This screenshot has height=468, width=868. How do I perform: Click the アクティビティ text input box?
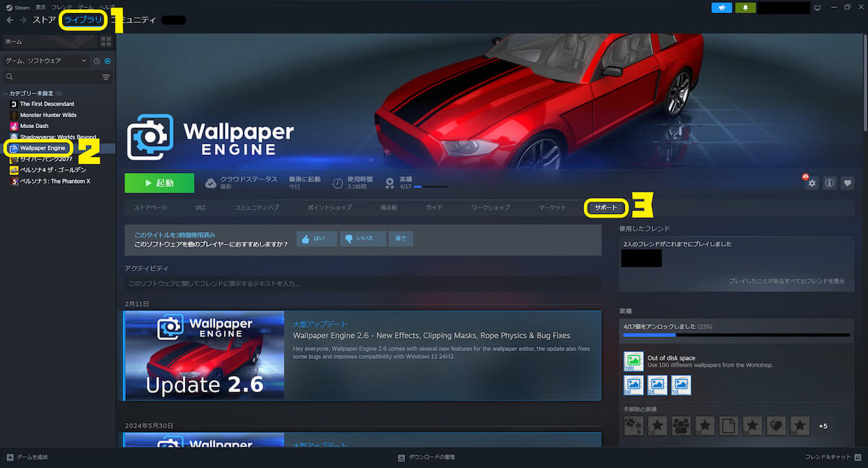click(x=362, y=284)
